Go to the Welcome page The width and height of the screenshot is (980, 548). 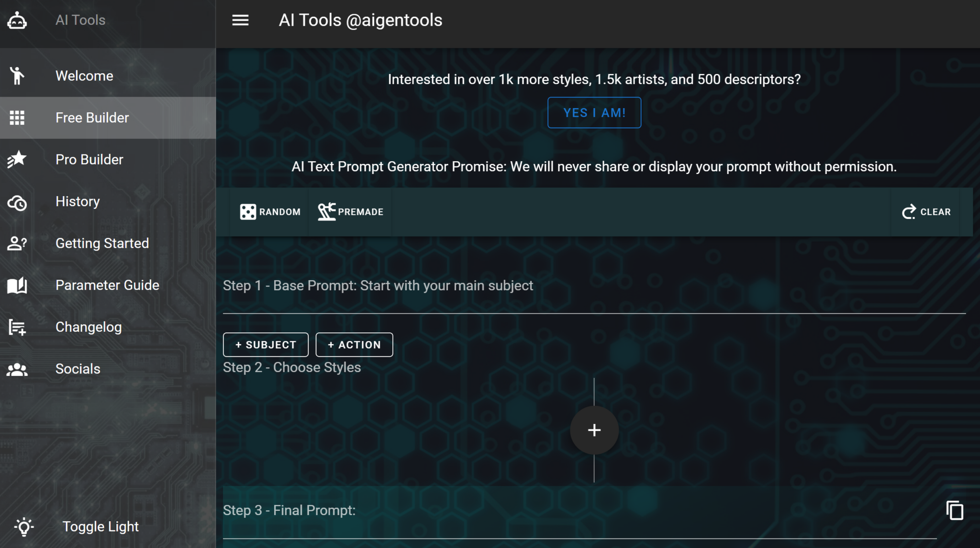click(x=84, y=75)
